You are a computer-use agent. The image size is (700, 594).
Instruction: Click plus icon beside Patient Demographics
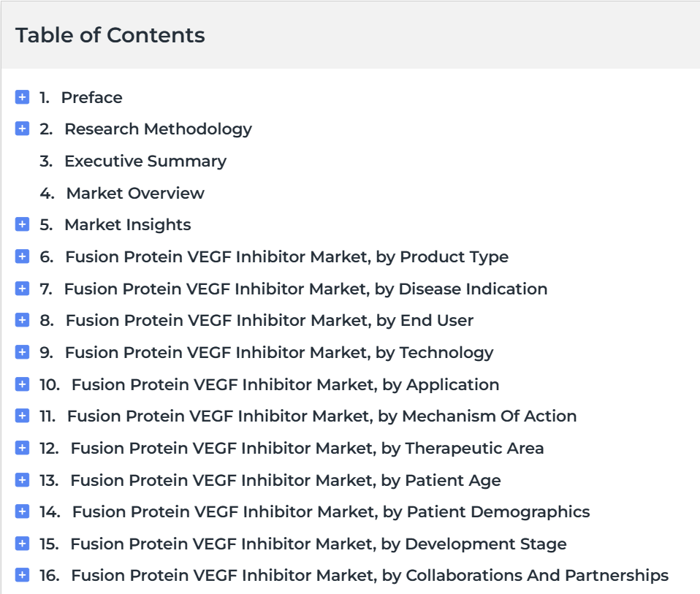click(x=23, y=511)
